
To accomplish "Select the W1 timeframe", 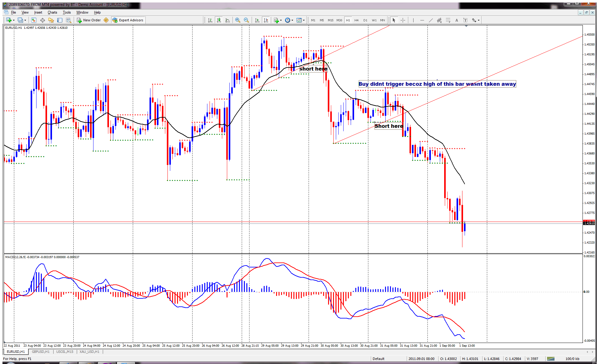I will coord(374,20).
